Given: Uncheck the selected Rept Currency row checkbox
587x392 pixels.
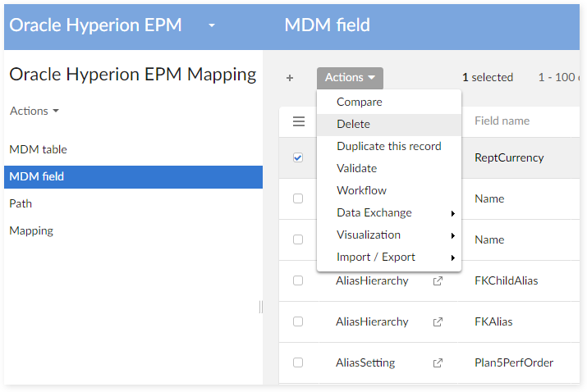Looking at the screenshot, I should coord(297,157).
